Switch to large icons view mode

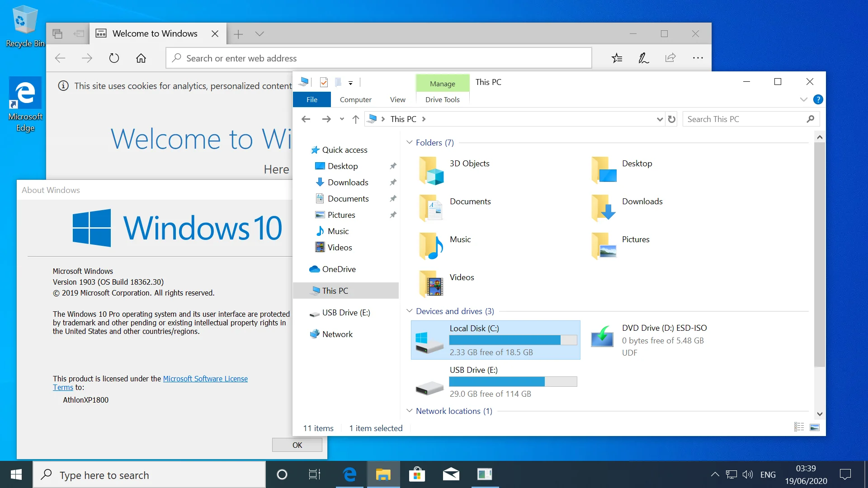point(815,427)
